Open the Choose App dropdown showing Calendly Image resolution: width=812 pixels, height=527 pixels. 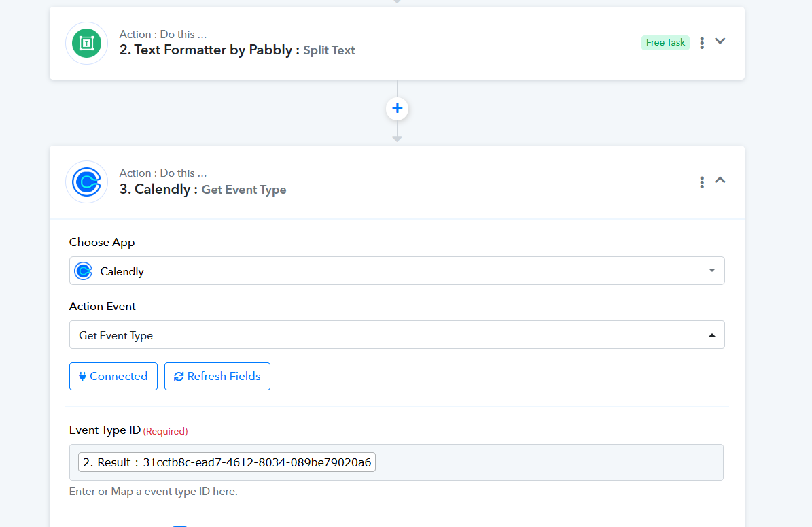point(397,271)
